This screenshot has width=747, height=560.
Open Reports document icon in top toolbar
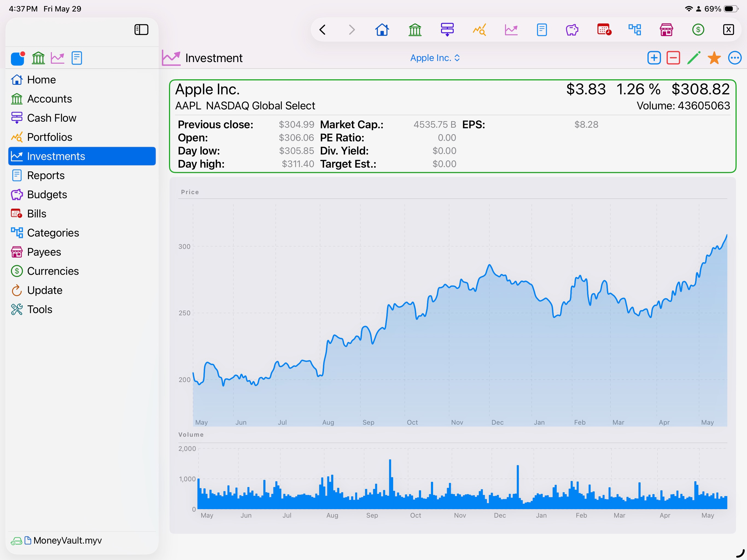[542, 30]
